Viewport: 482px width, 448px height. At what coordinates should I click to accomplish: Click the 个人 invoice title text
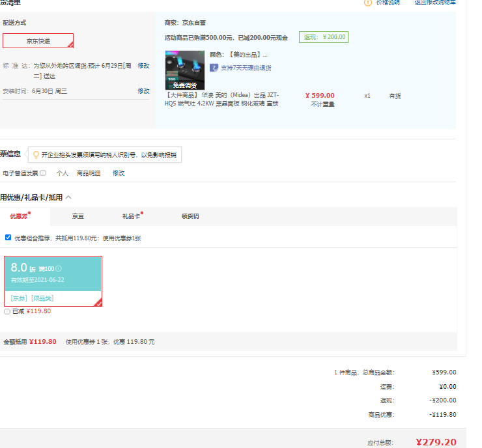pos(63,173)
